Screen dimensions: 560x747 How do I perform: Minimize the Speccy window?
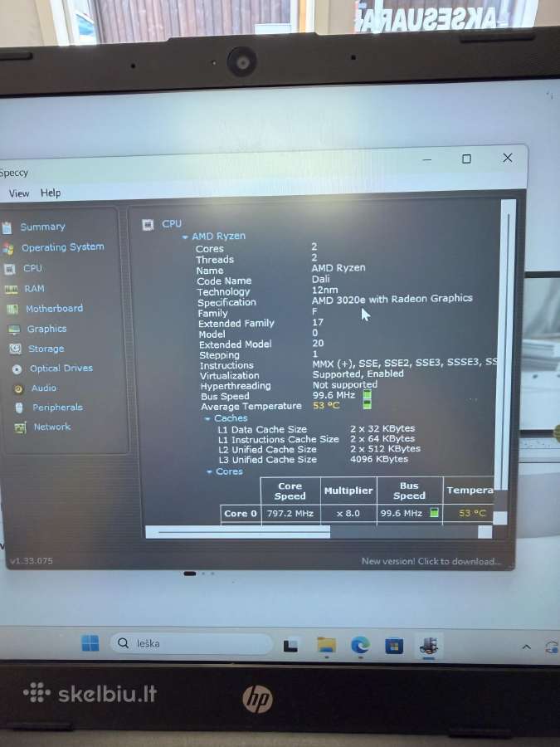click(427, 159)
